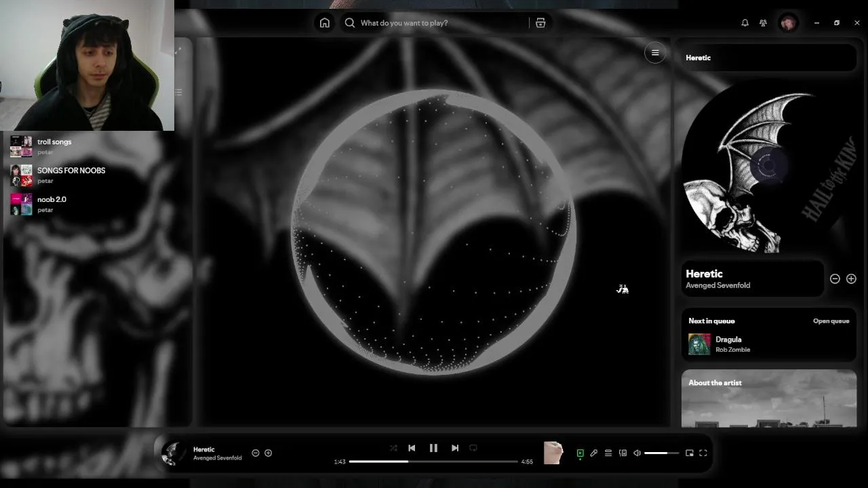The image size is (868, 488).
Task: Click the 'troll songs' playlist cover thumbnail
Action: click(x=21, y=146)
